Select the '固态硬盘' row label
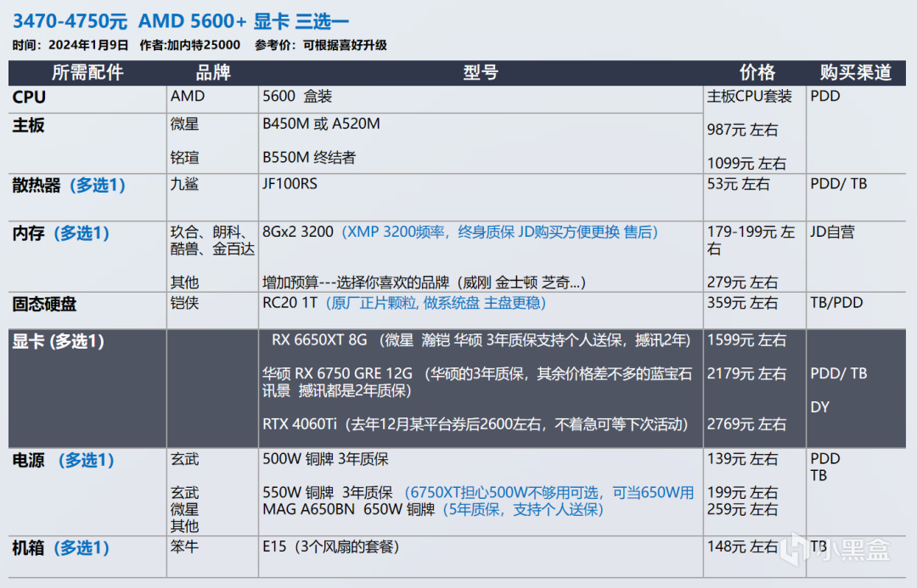This screenshot has height=588, width=917. point(44,304)
